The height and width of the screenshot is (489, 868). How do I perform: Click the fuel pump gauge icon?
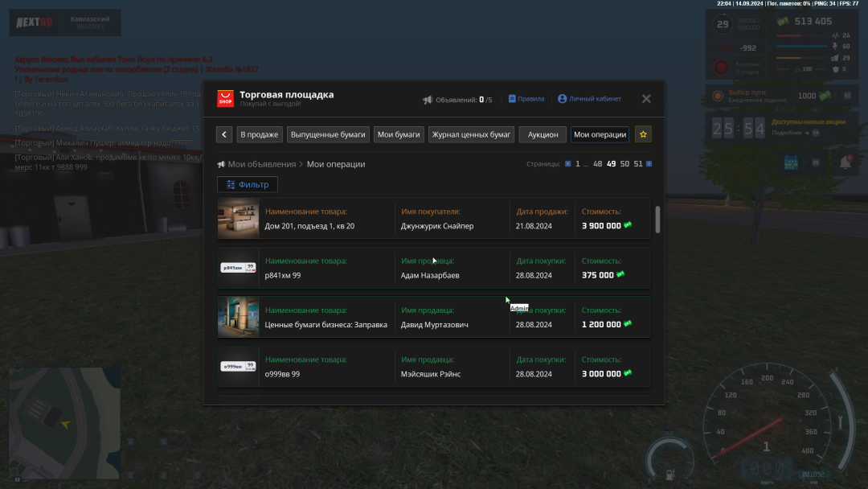pos(669,475)
